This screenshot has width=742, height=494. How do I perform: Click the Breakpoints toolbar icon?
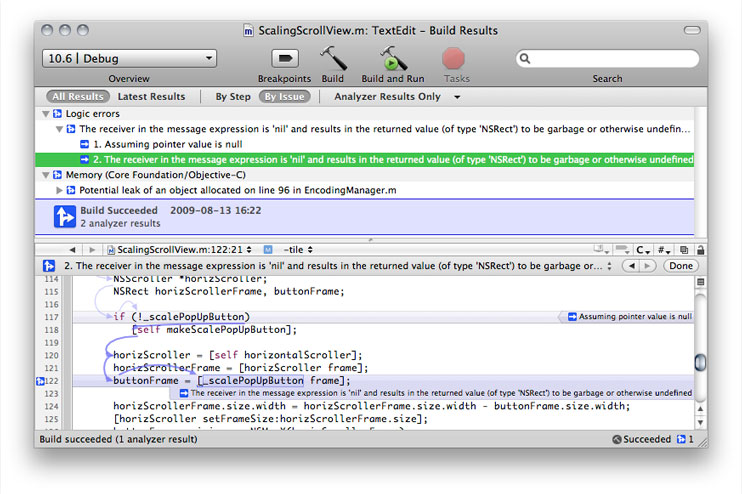point(285,58)
